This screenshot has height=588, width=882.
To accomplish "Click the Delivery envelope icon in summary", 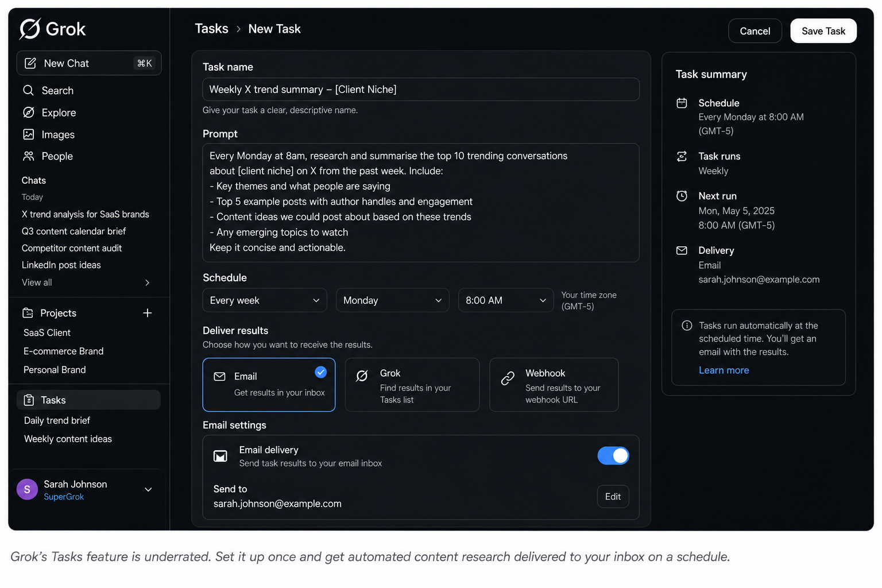I will (x=682, y=250).
